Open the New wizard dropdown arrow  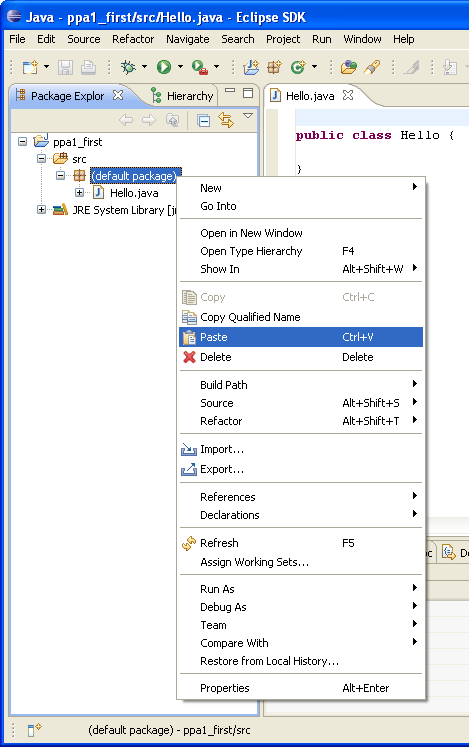point(46,67)
